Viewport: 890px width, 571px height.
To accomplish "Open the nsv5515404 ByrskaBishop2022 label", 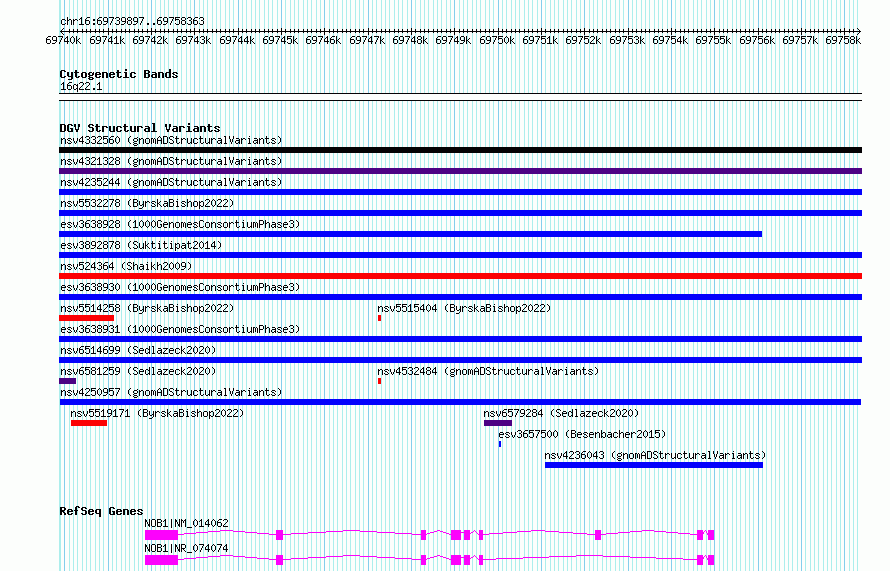I will pyautogui.click(x=464, y=308).
